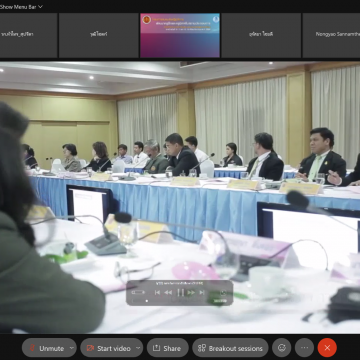The image size is (360, 360).
Task: Adjust the player volume slider
Action: coord(138,292)
